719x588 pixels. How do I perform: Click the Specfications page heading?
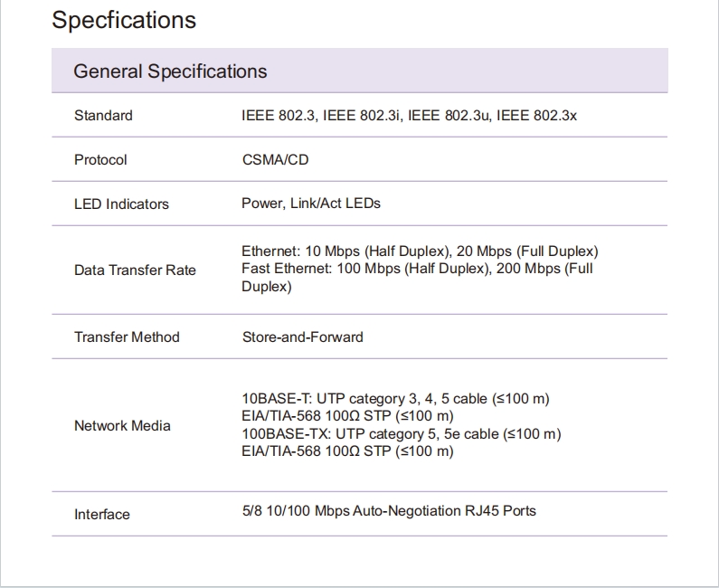click(124, 20)
